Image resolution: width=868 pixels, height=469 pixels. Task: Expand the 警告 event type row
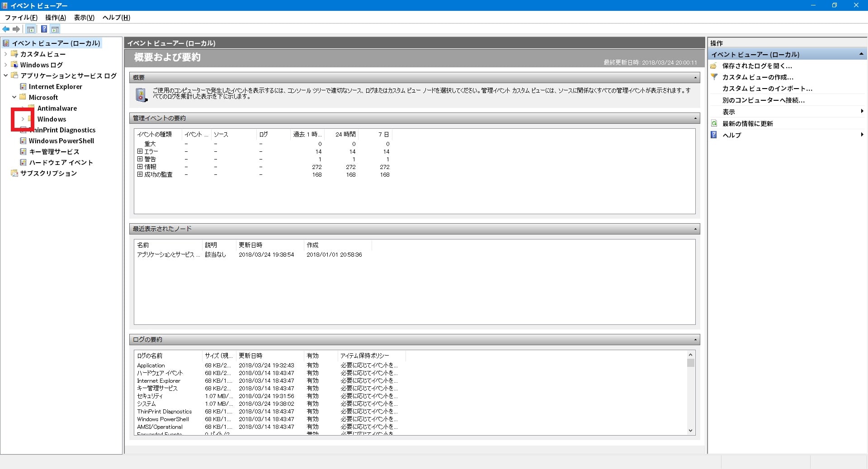[x=140, y=159]
